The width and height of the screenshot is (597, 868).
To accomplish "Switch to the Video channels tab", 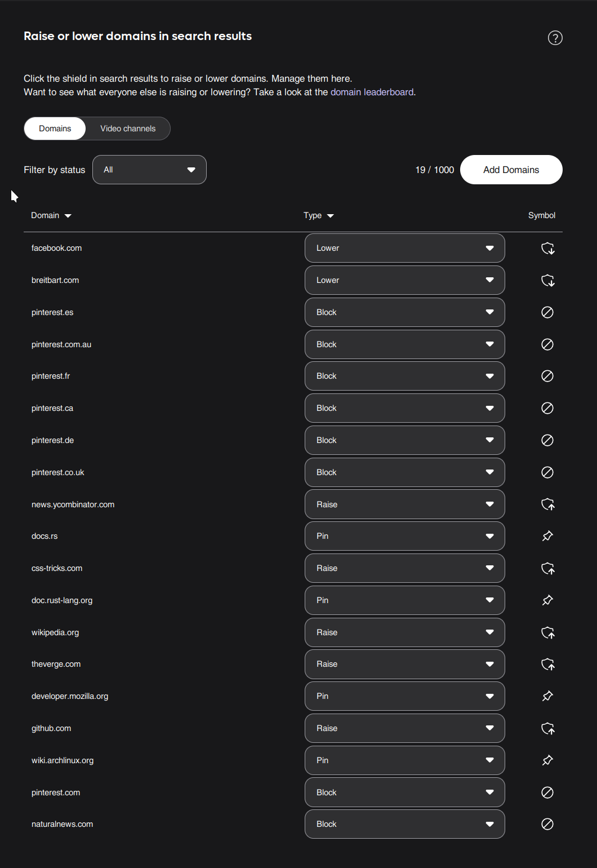I will [128, 129].
